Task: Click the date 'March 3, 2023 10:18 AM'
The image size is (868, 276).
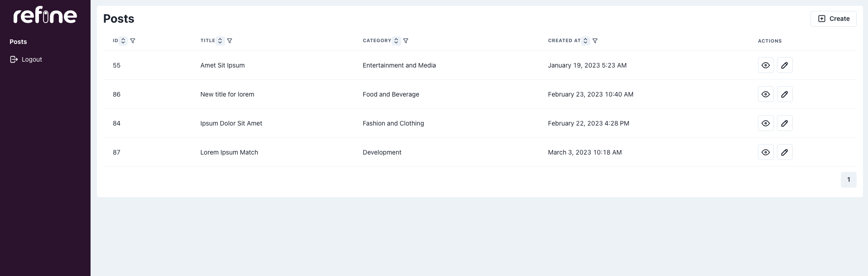Action: point(585,152)
